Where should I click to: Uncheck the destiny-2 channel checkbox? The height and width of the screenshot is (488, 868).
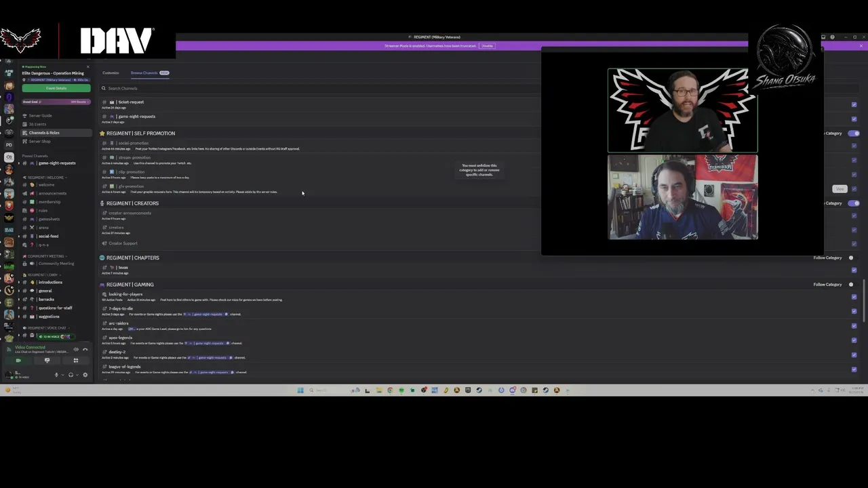click(854, 354)
